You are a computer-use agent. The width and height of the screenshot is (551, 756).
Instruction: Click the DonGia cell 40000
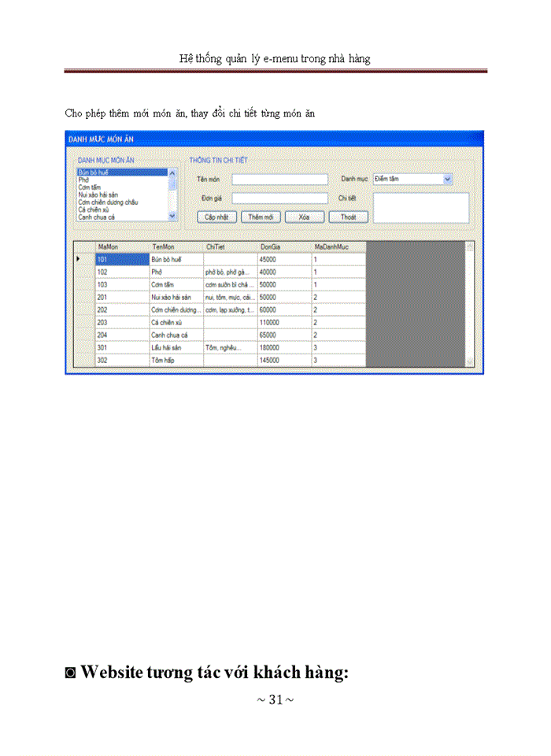pos(284,272)
